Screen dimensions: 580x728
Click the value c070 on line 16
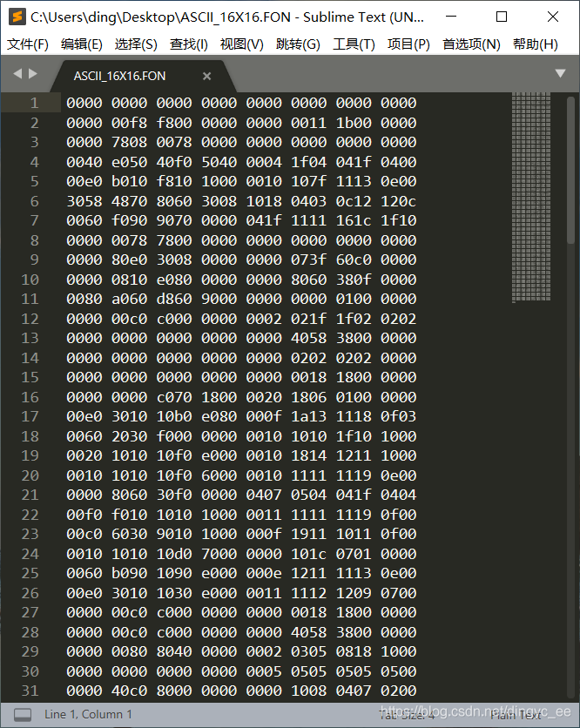(174, 397)
